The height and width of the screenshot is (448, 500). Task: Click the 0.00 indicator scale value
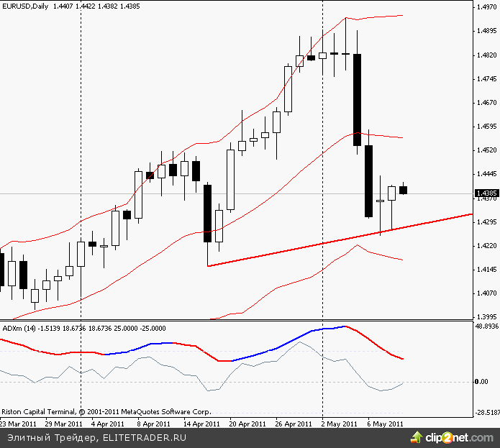tap(481, 382)
